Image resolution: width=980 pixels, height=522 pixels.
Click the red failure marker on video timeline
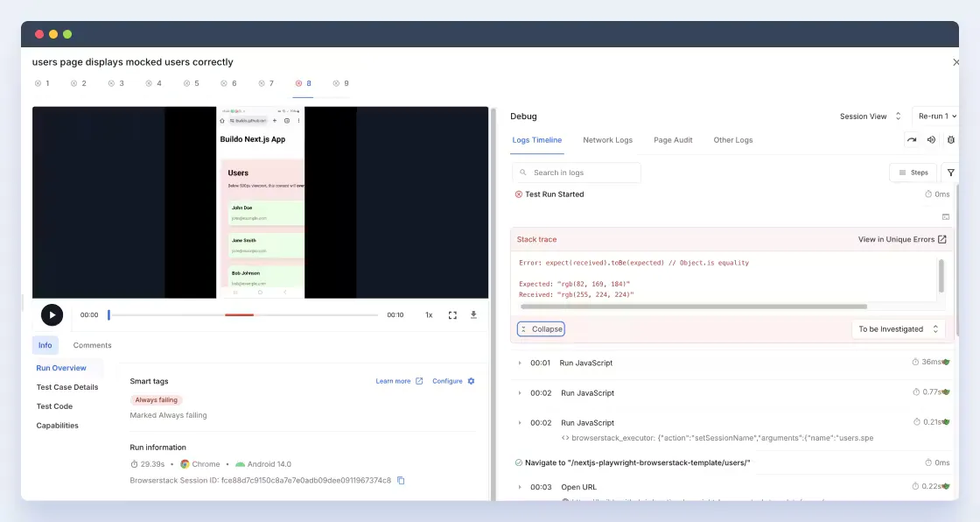tap(240, 314)
